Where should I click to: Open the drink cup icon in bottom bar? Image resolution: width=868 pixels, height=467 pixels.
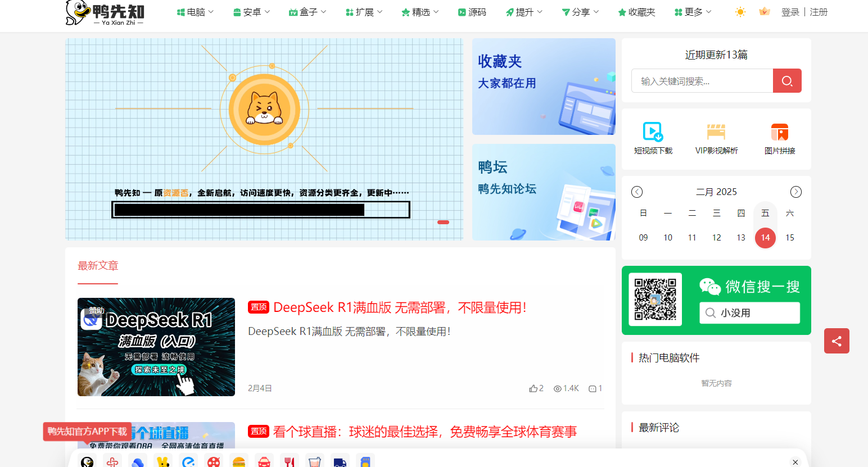[x=315, y=462]
